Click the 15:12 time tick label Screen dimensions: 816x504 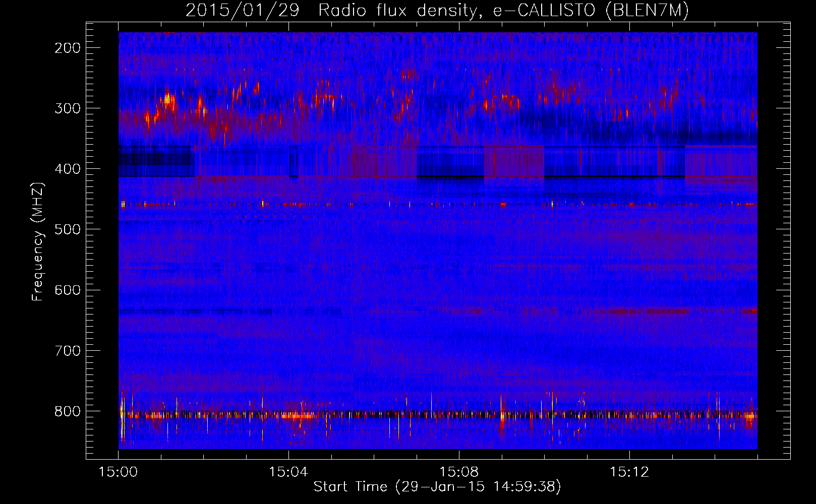(x=629, y=472)
